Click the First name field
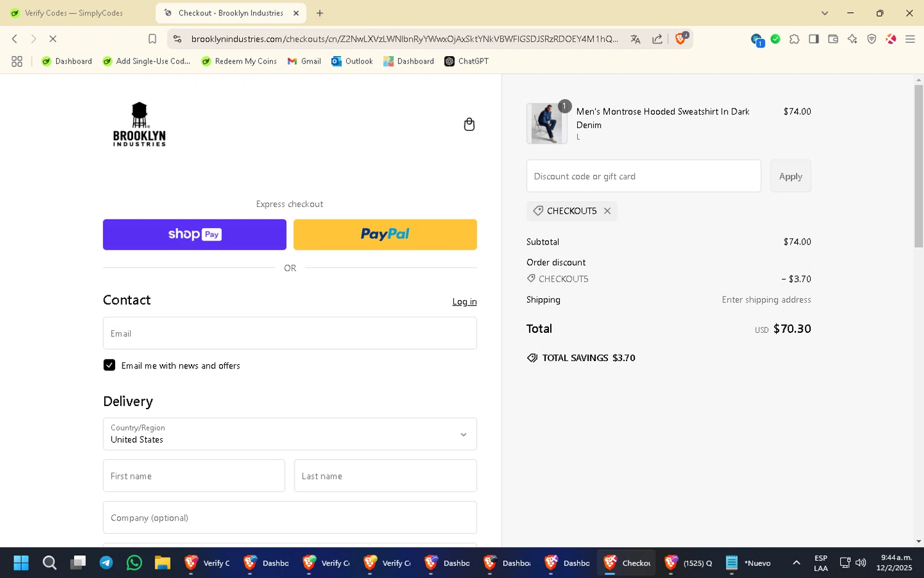The width and height of the screenshot is (924, 578). click(x=194, y=476)
